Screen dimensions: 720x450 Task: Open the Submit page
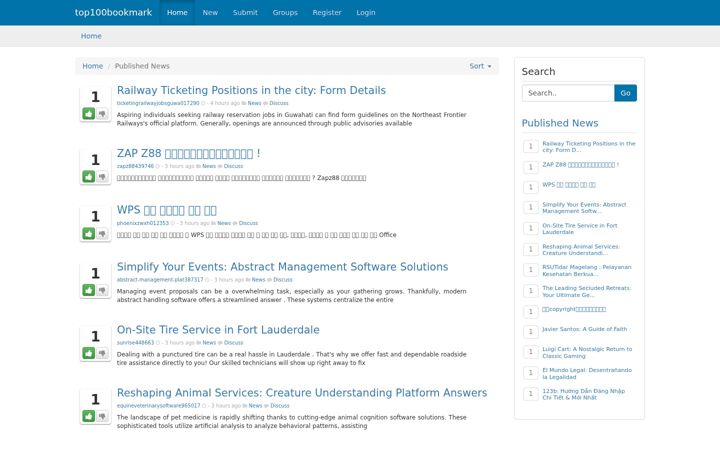tap(245, 12)
